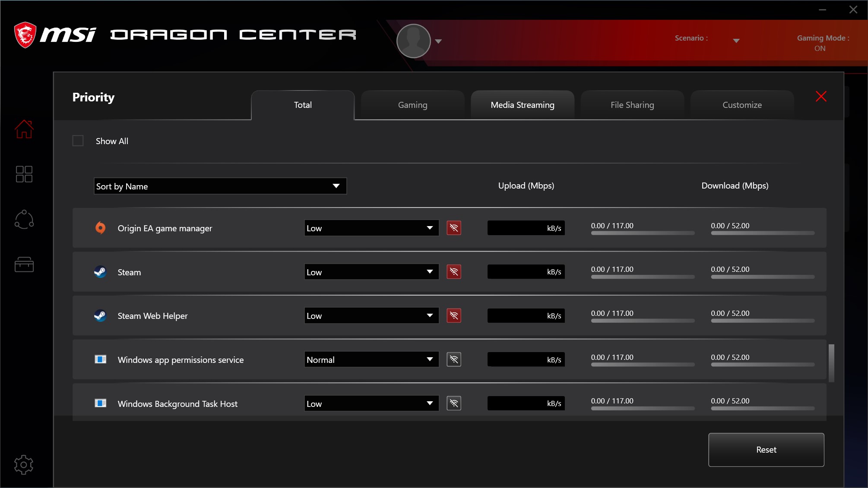Screen dimensions: 868x488
Task: Click download bar for Windows app permissions service
Action: [763, 365]
